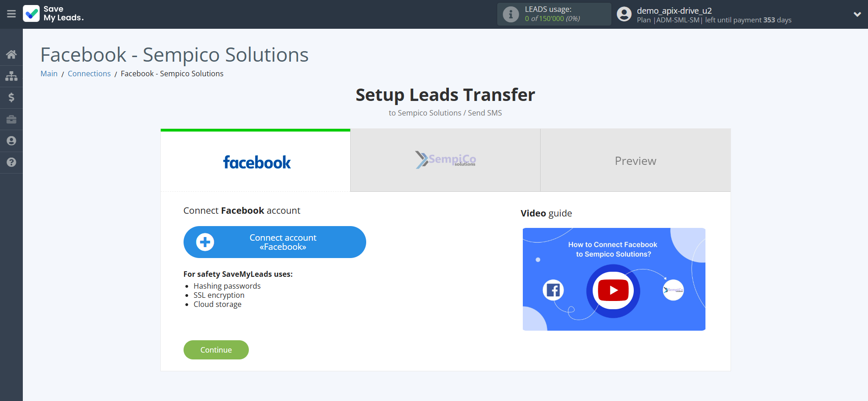Open the user profile sidebar icon
Viewport: 868px width, 401px height.
coord(11,141)
